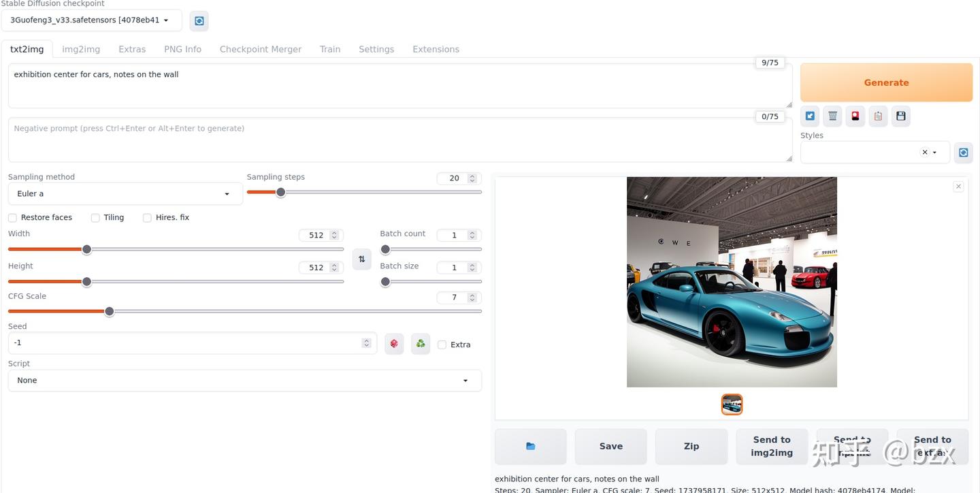This screenshot has width=980, height=493.
Task: Select the Train tab
Action: (330, 49)
